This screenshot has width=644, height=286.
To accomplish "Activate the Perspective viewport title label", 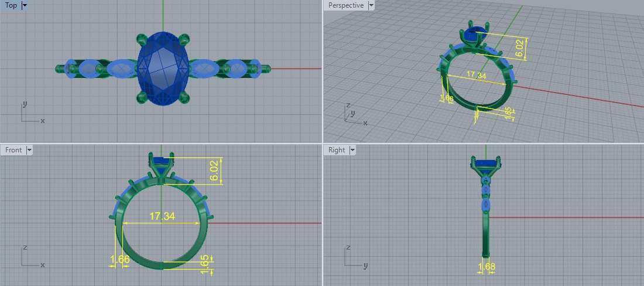I will pos(346,5).
